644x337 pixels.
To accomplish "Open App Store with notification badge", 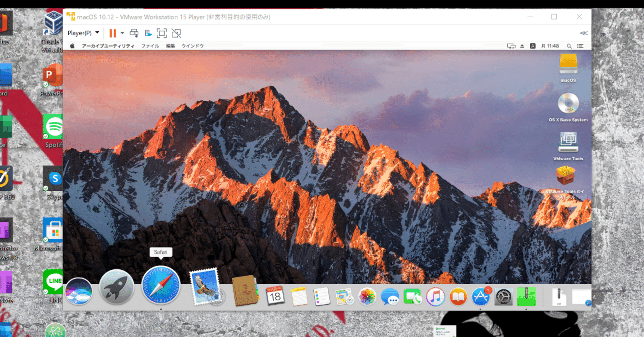I will pos(481,297).
